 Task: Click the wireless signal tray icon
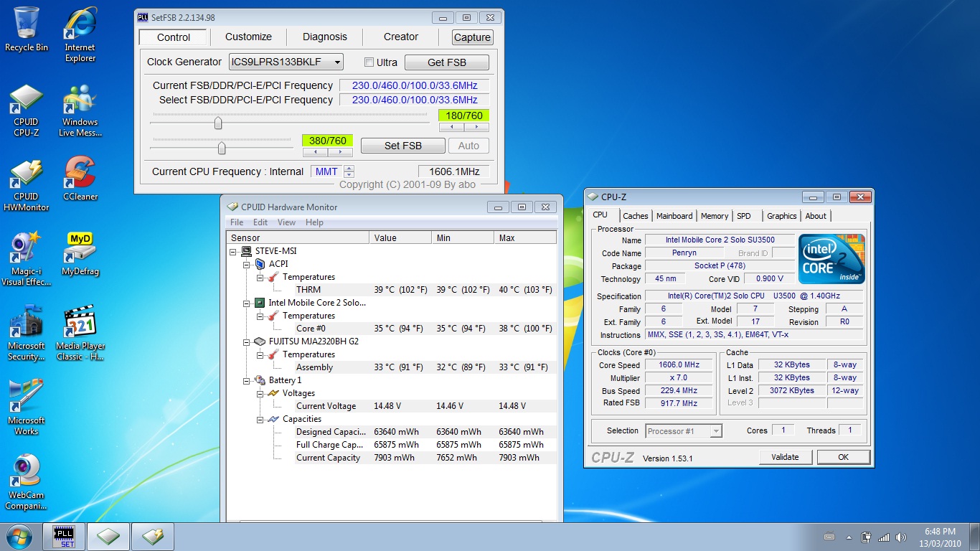pyautogui.click(x=883, y=537)
